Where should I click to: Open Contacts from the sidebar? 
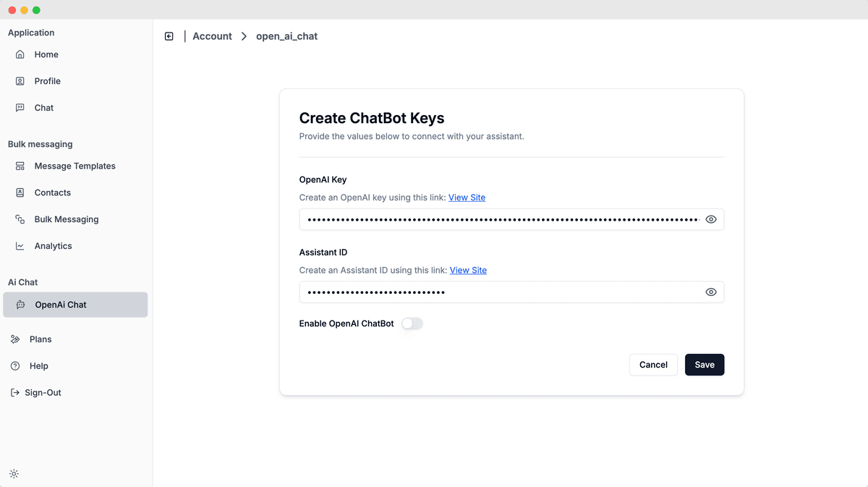pos(21,192)
